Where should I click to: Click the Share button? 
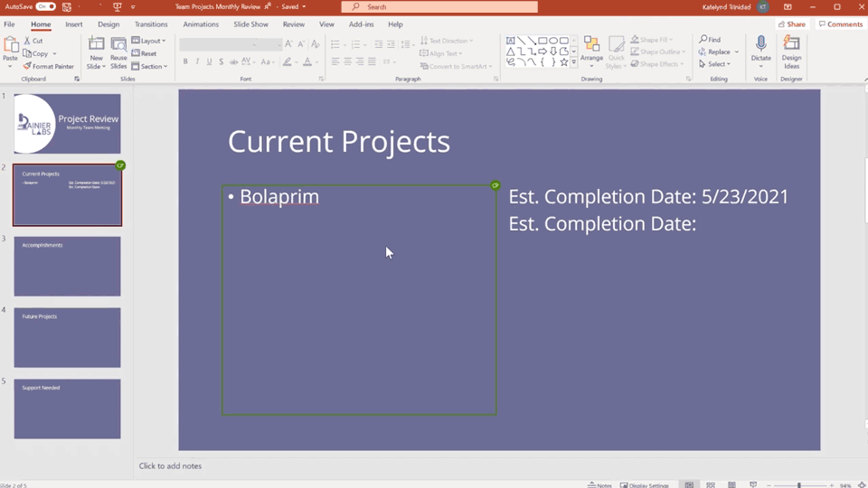tap(792, 24)
